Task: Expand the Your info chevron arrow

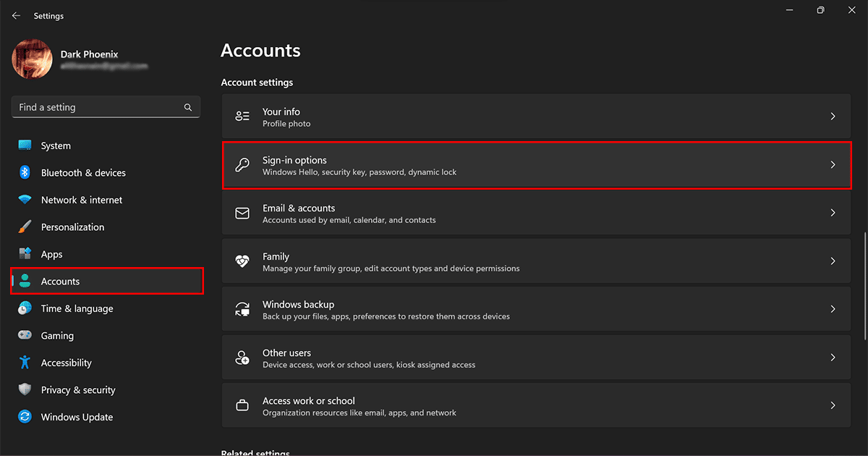Action: pos(833,117)
